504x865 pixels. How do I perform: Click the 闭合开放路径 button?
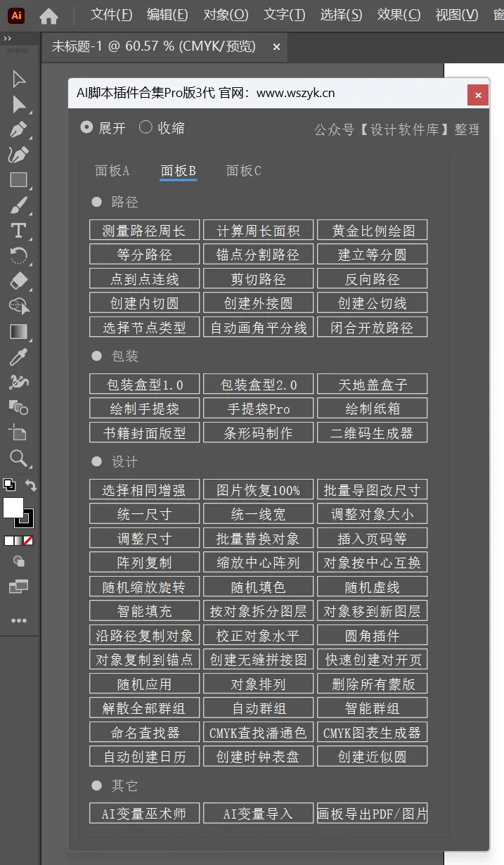click(x=372, y=328)
